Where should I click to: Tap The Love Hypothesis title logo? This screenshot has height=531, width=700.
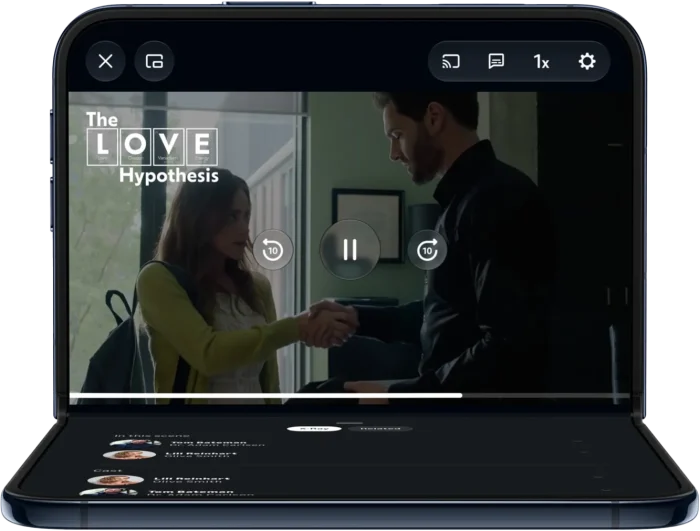click(x=152, y=147)
